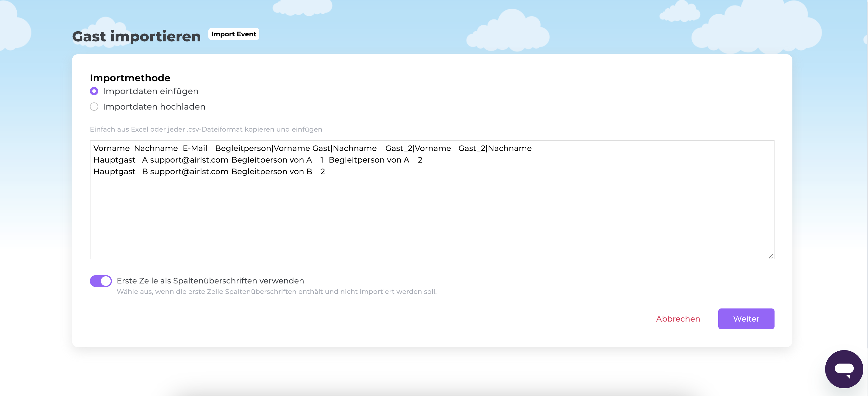The width and height of the screenshot is (868, 396).
Task: Select the Importdaten einfügen radio option
Action: tap(94, 91)
